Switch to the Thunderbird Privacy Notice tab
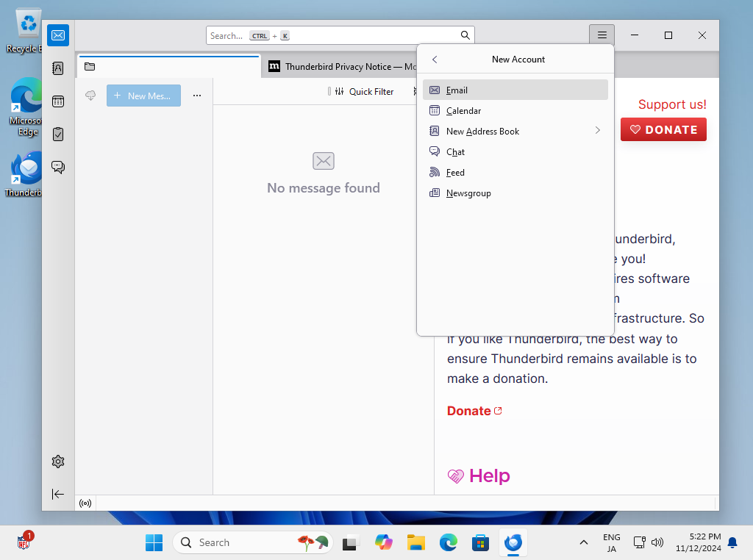This screenshot has width=753, height=560. [338, 67]
